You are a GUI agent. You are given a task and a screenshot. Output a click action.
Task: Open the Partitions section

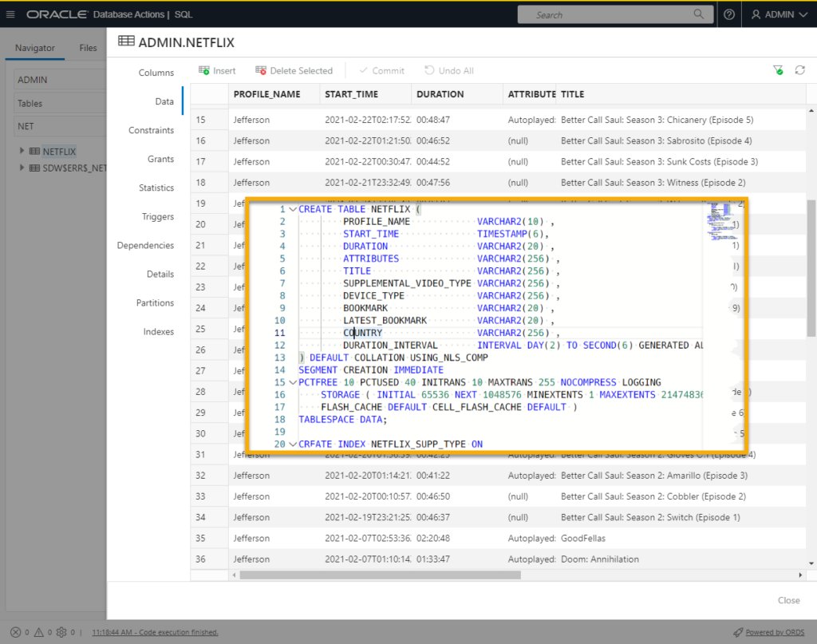pyautogui.click(x=155, y=302)
